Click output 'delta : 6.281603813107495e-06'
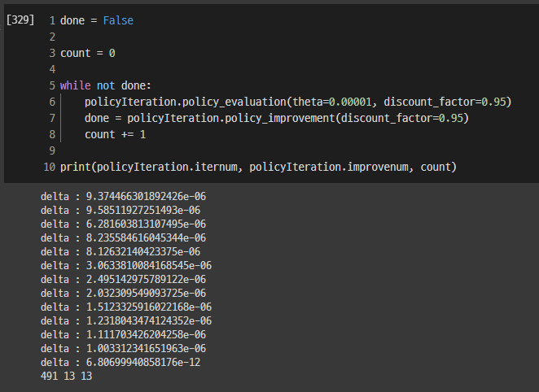Viewport: 539px width, 392px height. 123,224
